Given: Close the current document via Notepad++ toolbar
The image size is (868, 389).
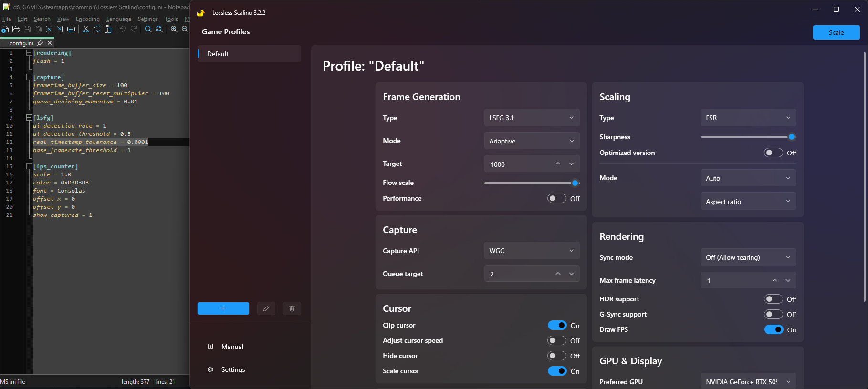Looking at the screenshot, I should tap(49, 30).
